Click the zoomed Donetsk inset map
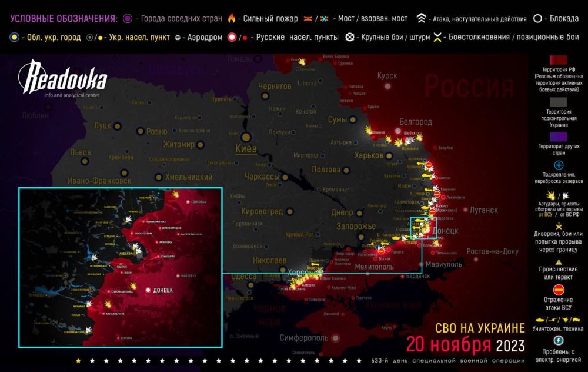This screenshot has height=372, width=588. [x=121, y=267]
